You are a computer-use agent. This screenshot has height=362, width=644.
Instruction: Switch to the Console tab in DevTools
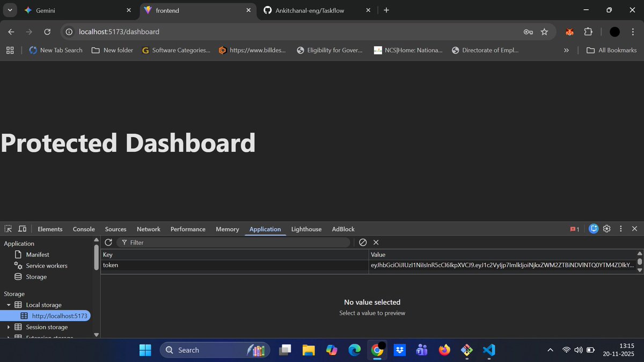pos(84,228)
